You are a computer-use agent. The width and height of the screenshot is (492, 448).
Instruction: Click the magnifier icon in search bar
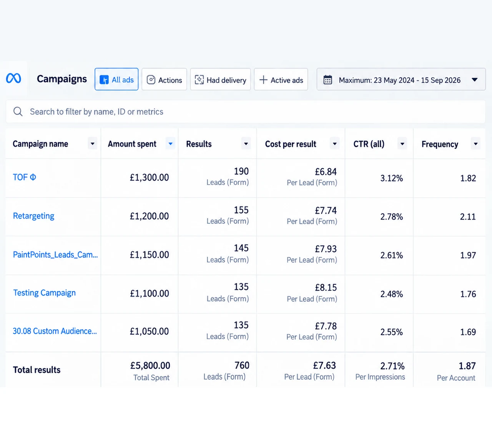tap(18, 112)
